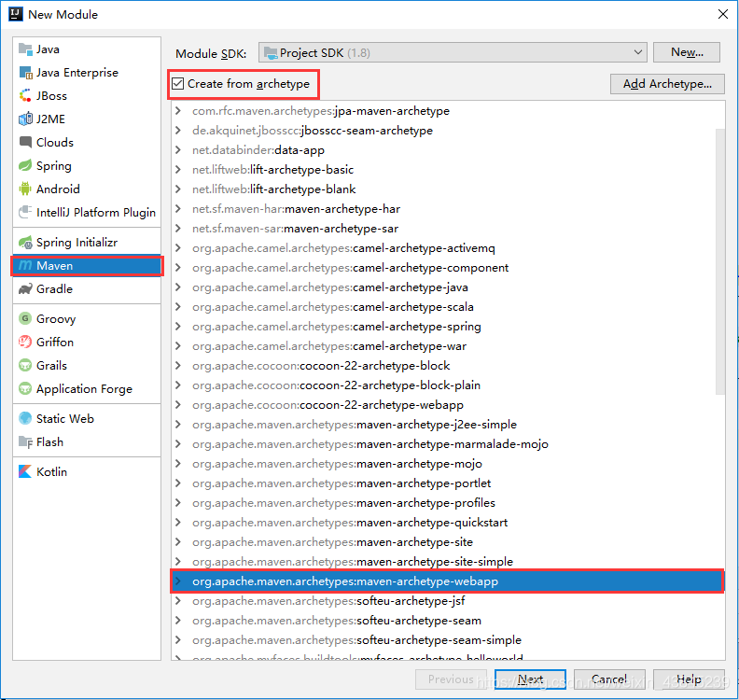
Task: Select maven-archetype-webapp row
Action: (447, 581)
